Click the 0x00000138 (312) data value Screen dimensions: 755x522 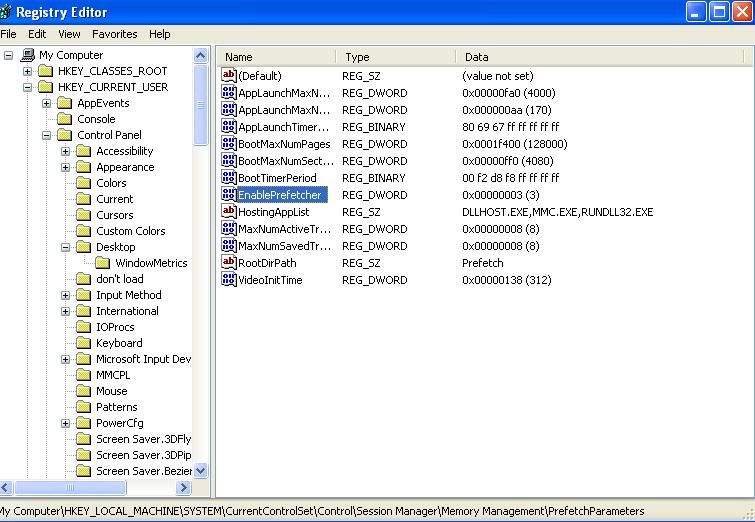[507, 280]
